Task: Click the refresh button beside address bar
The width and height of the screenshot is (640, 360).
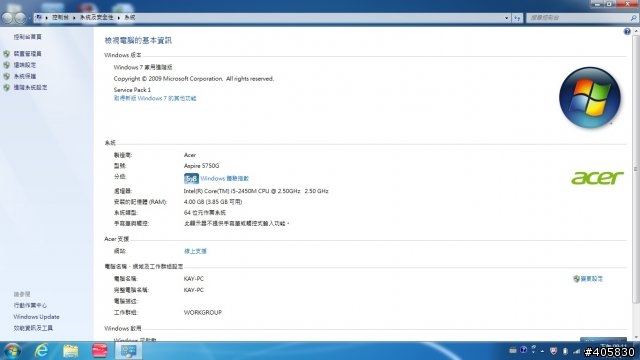Action: [x=517, y=18]
